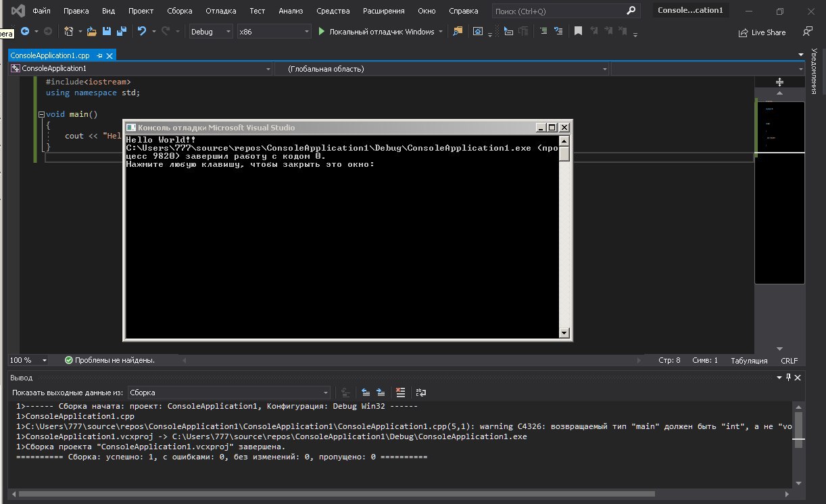Open the x86 platform dropdown
The image size is (826, 504).
[274, 32]
